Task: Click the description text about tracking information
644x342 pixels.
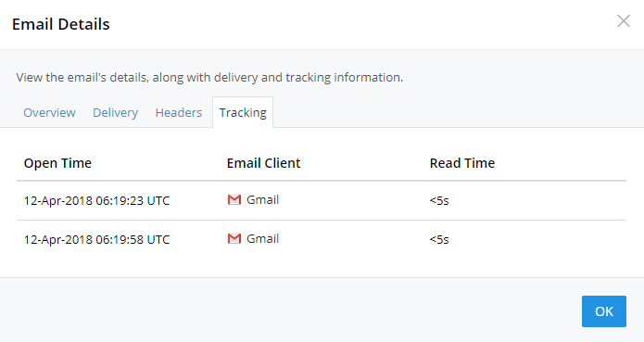Action: point(209,77)
